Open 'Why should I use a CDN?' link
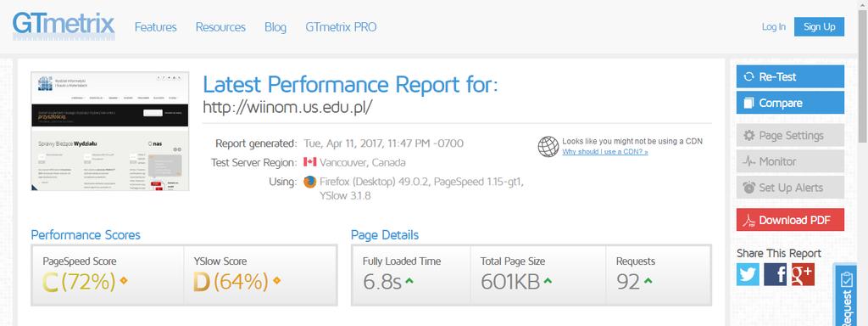 605,151
